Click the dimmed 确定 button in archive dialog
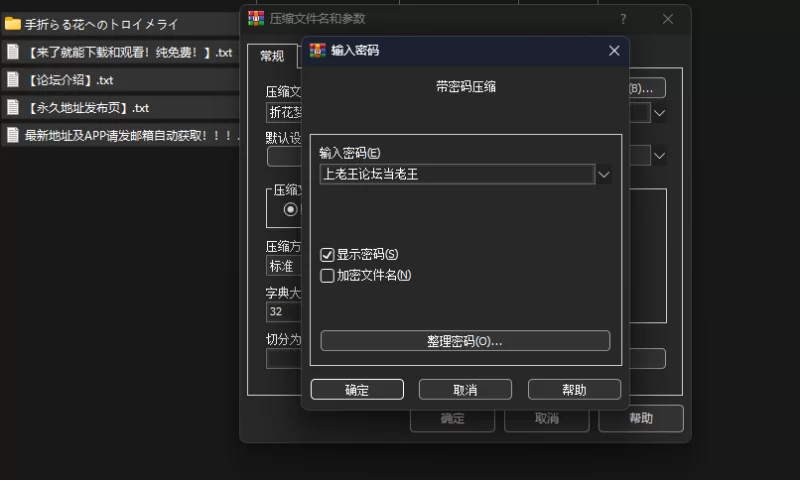 (x=453, y=419)
